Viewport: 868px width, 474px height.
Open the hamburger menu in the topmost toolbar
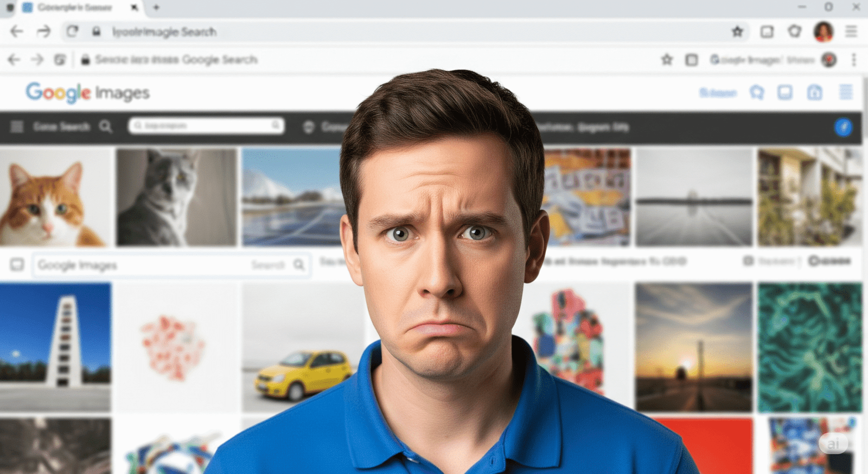(851, 31)
